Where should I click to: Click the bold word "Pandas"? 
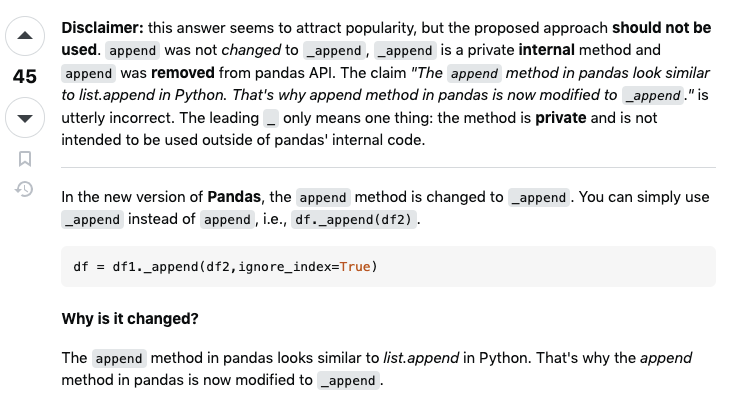tap(234, 197)
